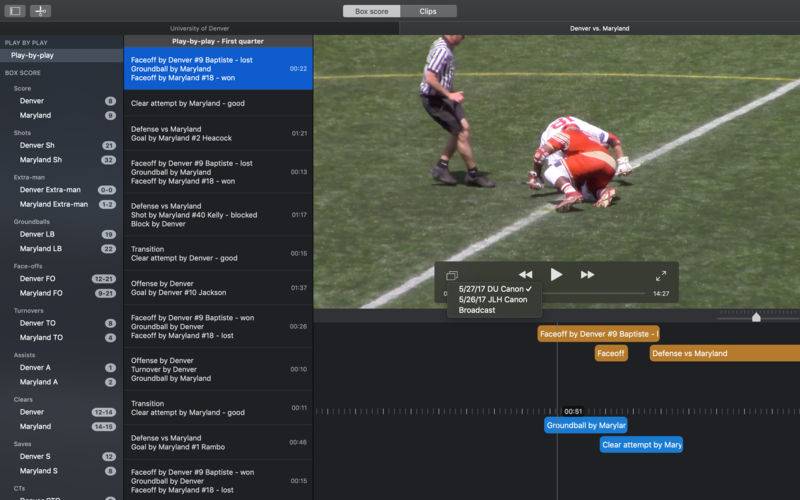Select faceoff play lasting 00:26

click(x=218, y=327)
